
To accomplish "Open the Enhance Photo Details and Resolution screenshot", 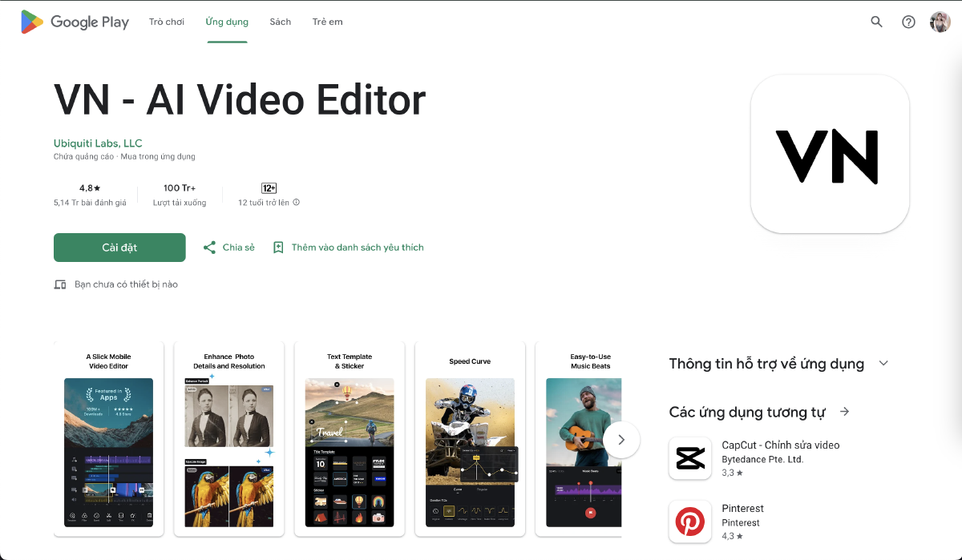I will (228, 439).
